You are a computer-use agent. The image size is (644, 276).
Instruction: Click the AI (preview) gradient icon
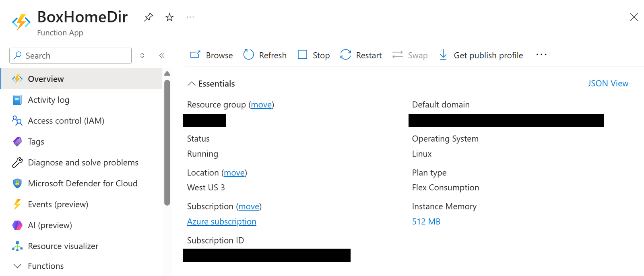tap(17, 225)
